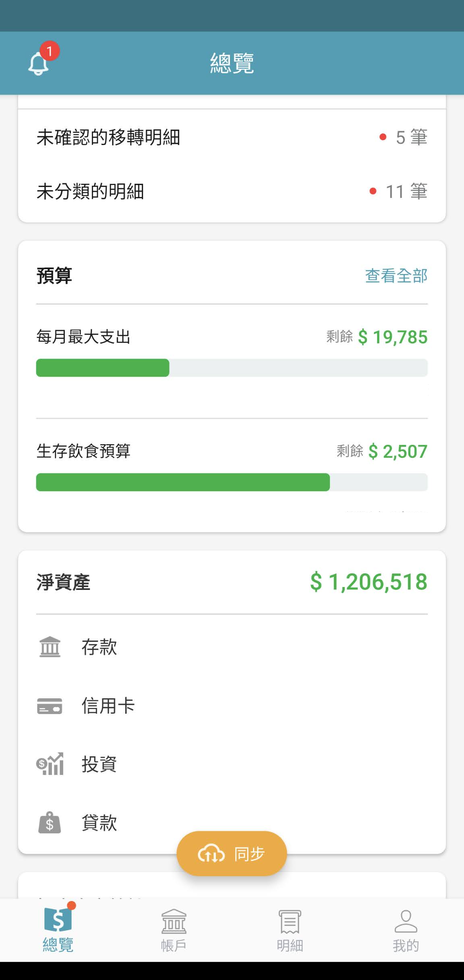464x980 pixels.
Task: View all budgets via 查看全部
Action: click(396, 276)
